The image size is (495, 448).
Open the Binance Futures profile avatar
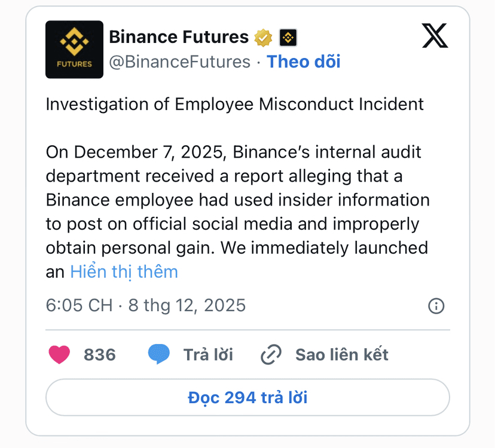75,50
